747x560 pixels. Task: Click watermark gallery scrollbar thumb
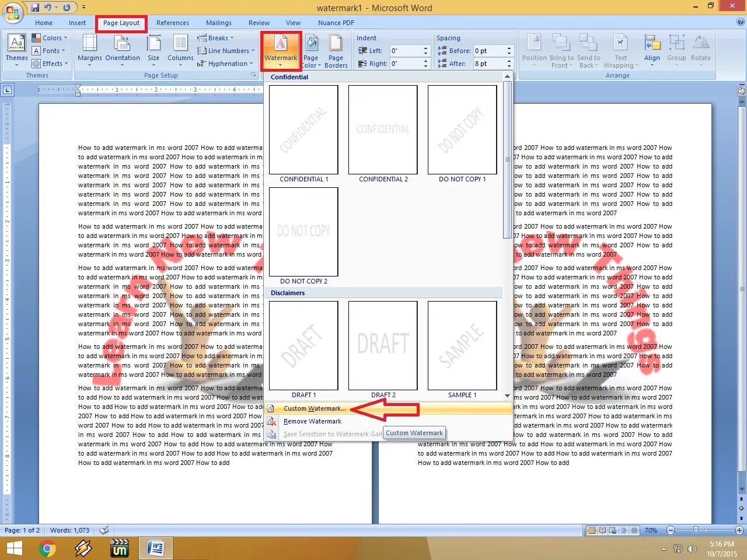coord(507,159)
